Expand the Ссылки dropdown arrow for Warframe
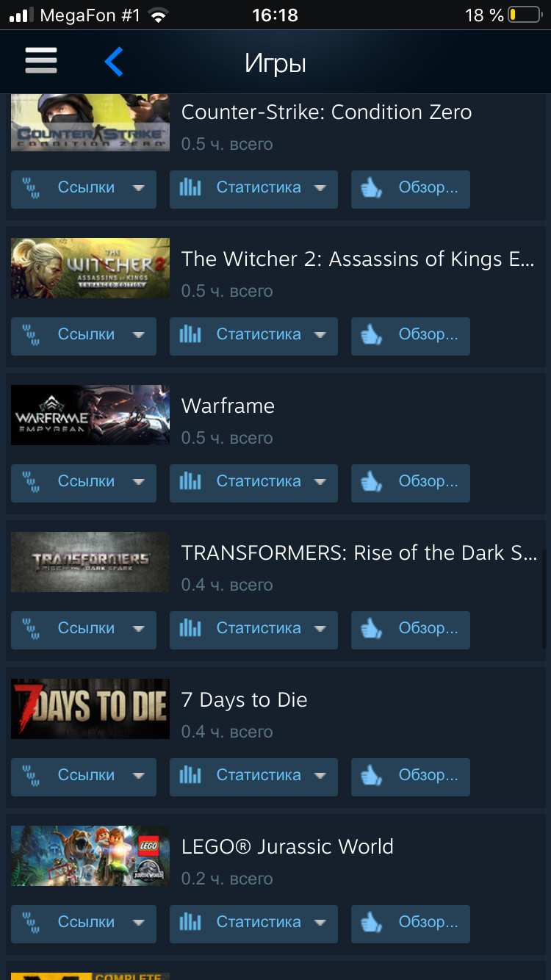The width and height of the screenshot is (551, 980). 138,482
